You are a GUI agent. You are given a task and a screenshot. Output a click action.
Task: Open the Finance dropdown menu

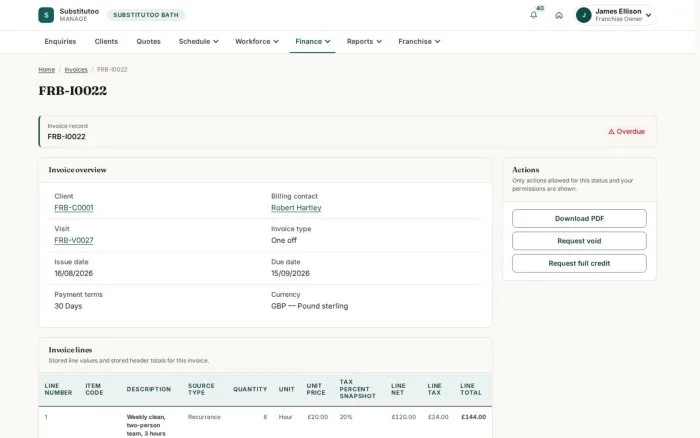click(x=312, y=42)
